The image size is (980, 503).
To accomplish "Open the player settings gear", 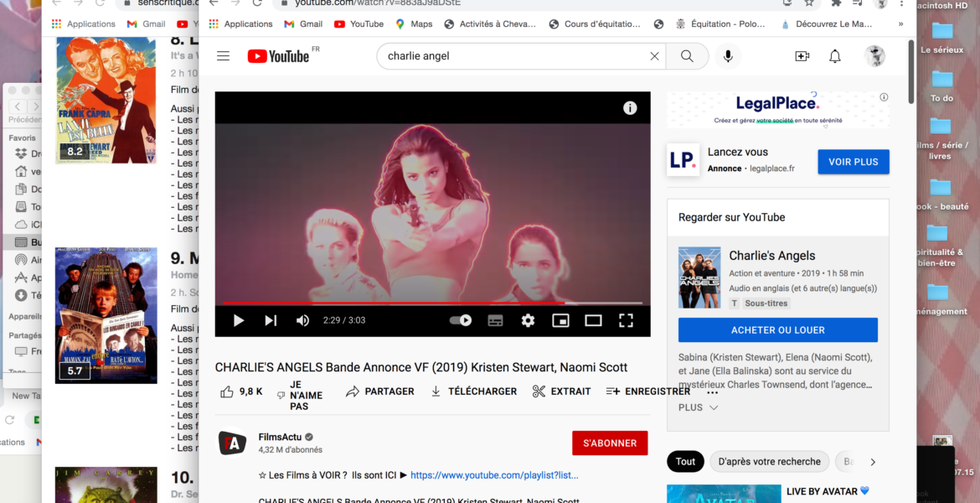I will tap(529, 320).
